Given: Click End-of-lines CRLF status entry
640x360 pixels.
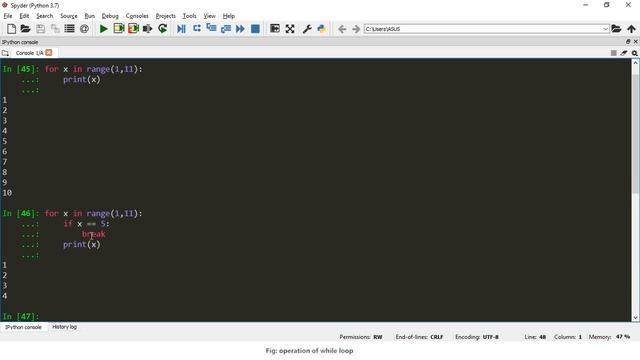Looking at the screenshot, I should coord(419,337).
